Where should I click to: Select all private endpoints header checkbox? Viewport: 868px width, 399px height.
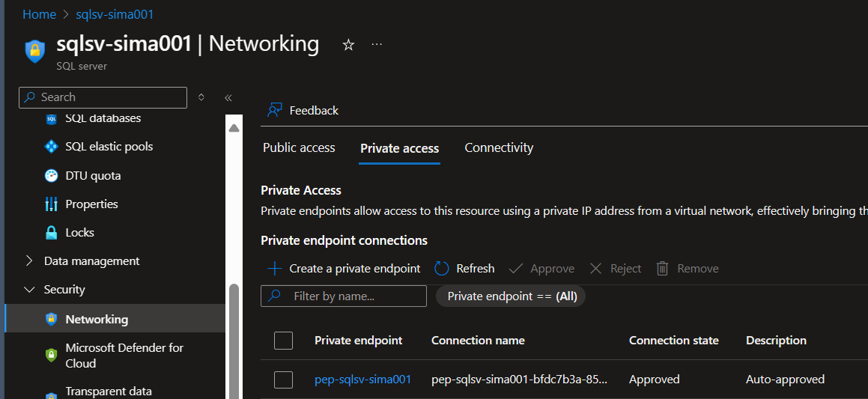(283, 341)
